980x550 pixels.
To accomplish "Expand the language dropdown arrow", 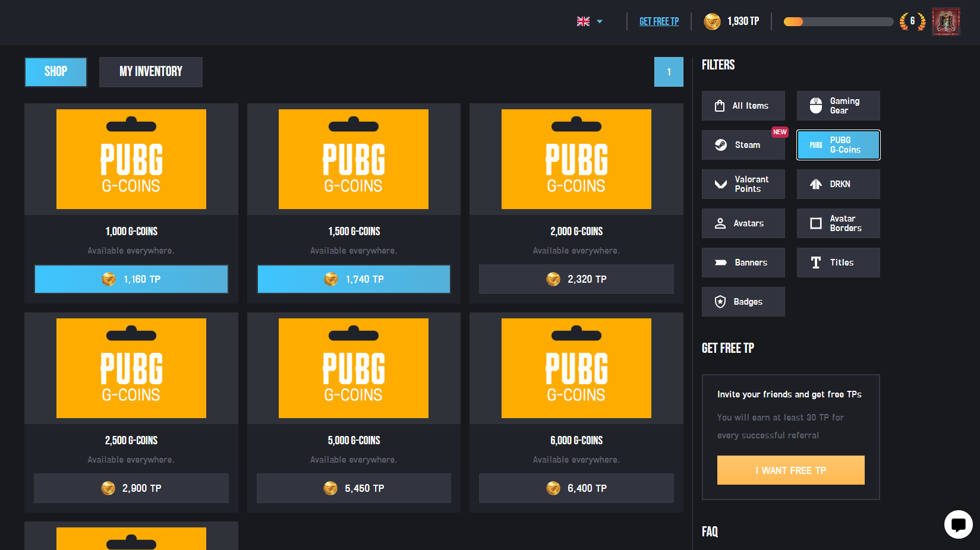I will point(600,21).
